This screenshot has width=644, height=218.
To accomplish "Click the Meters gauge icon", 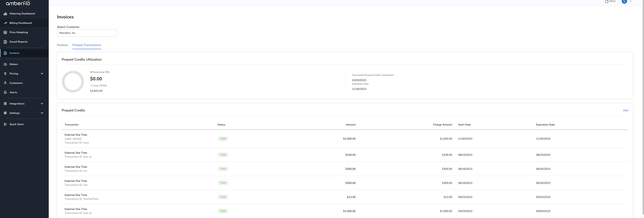I will (5, 64).
